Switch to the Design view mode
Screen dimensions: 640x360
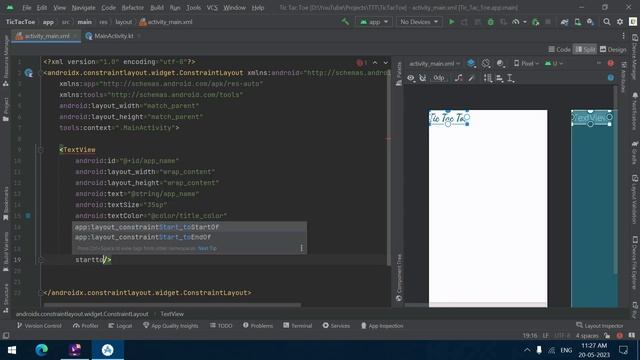coord(613,49)
